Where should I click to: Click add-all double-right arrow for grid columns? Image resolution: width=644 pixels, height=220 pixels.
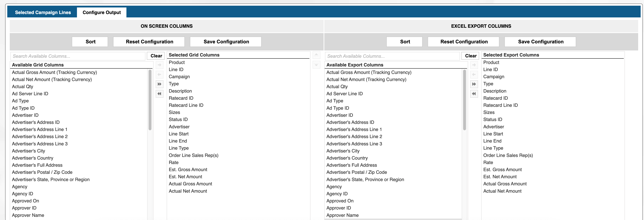point(160,84)
